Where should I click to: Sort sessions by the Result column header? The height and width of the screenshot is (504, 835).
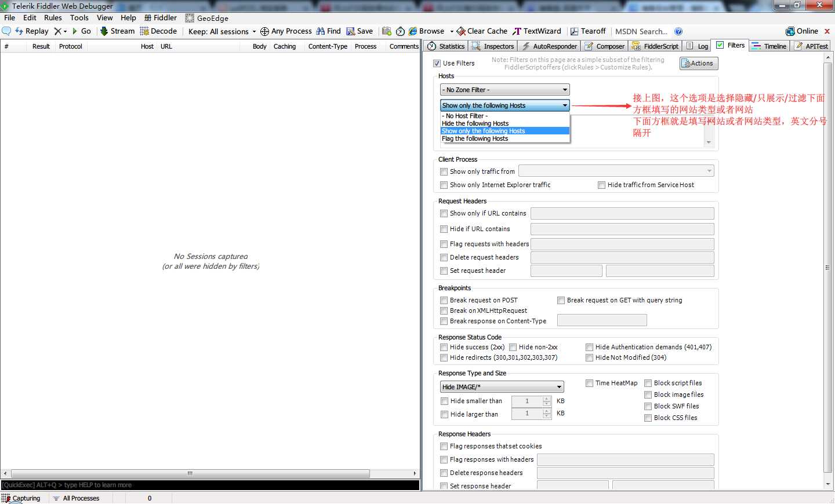[41, 46]
